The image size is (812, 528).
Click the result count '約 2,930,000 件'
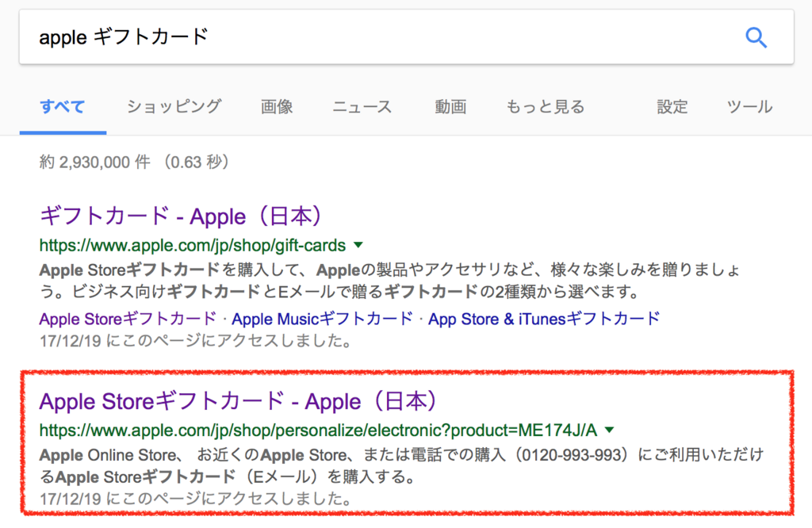click(95, 162)
